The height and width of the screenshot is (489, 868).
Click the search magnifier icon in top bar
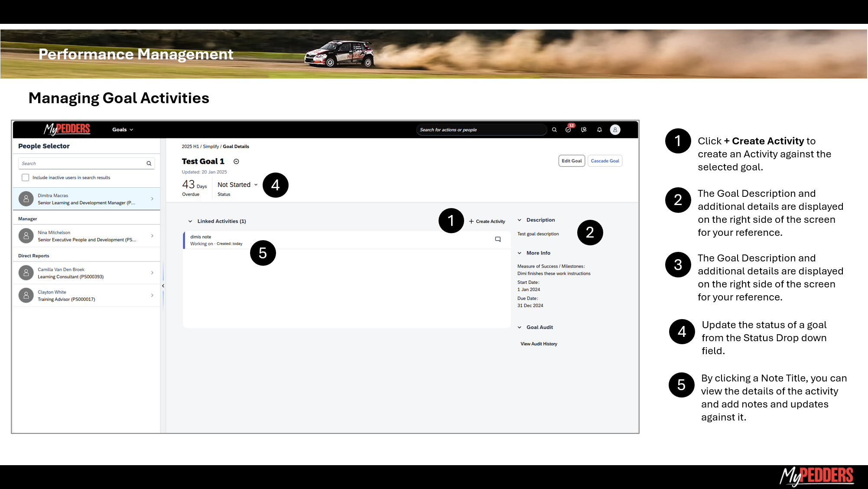click(x=554, y=130)
